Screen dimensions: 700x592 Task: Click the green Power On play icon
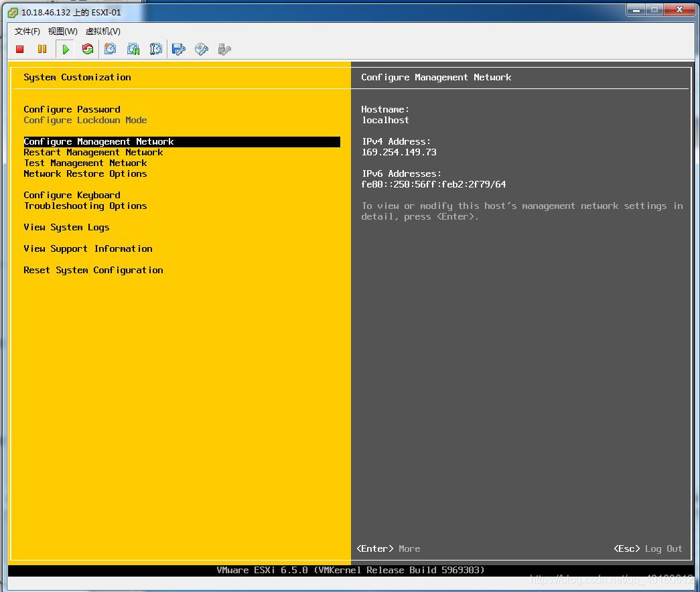point(66,49)
